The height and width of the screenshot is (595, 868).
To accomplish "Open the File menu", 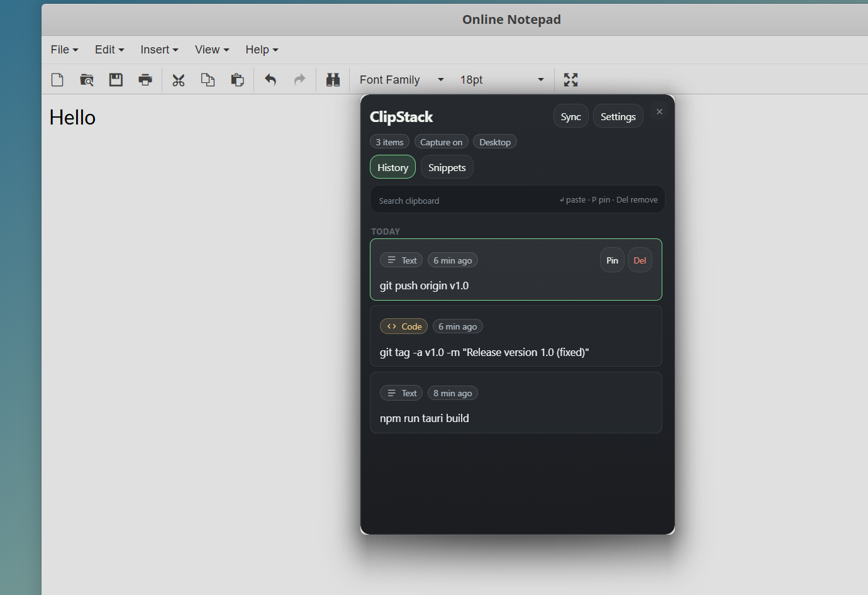I will [64, 50].
